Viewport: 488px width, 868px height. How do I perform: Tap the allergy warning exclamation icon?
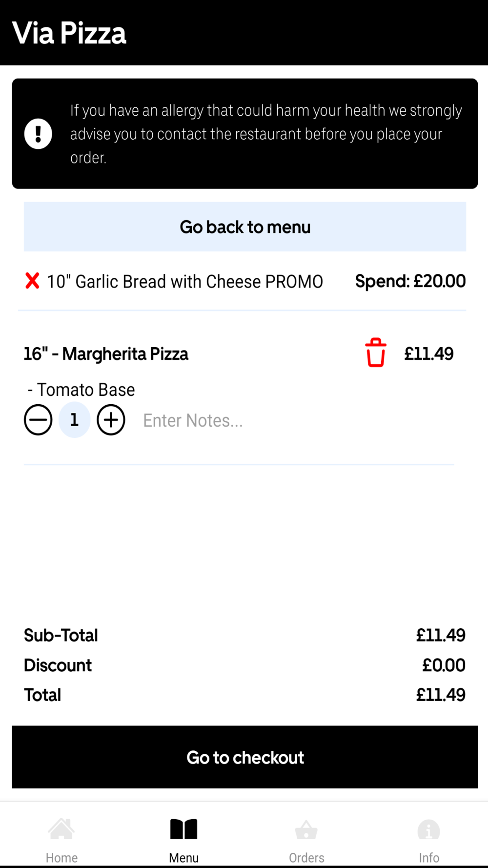(38, 134)
